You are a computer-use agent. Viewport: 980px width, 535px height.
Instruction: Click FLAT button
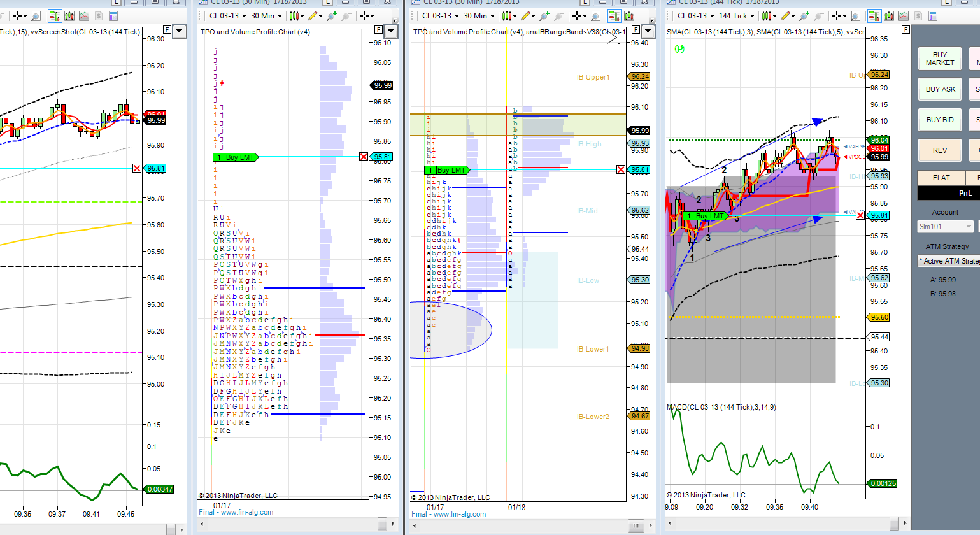941,178
